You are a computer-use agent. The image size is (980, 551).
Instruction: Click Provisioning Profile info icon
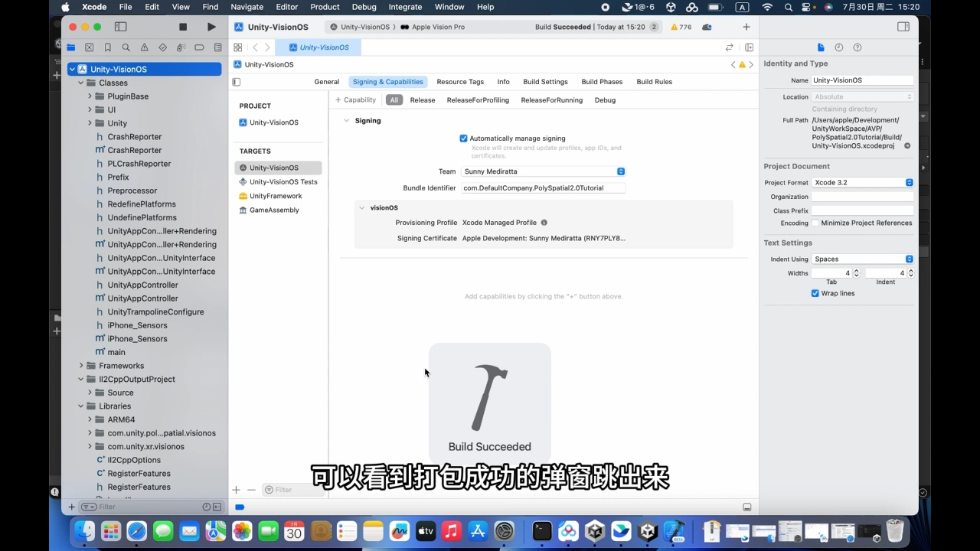pyautogui.click(x=544, y=223)
